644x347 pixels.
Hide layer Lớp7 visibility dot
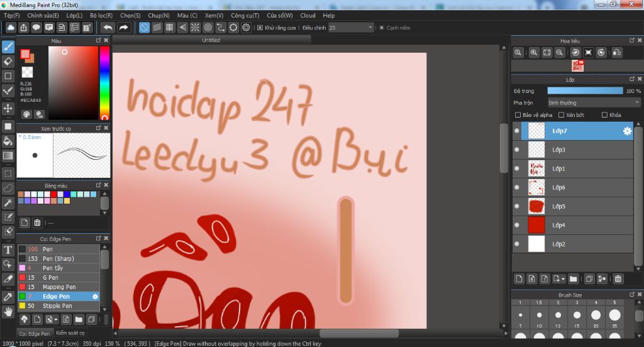517,131
